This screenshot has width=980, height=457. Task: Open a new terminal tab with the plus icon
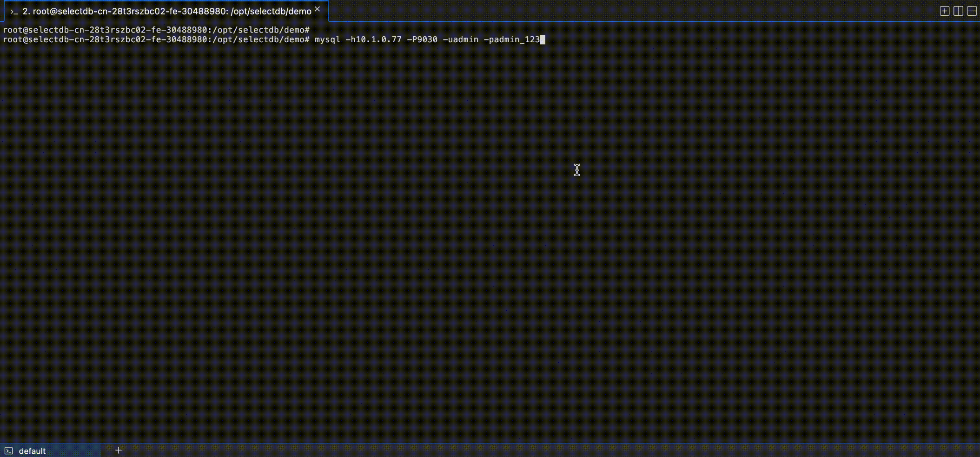coord(945,10)
